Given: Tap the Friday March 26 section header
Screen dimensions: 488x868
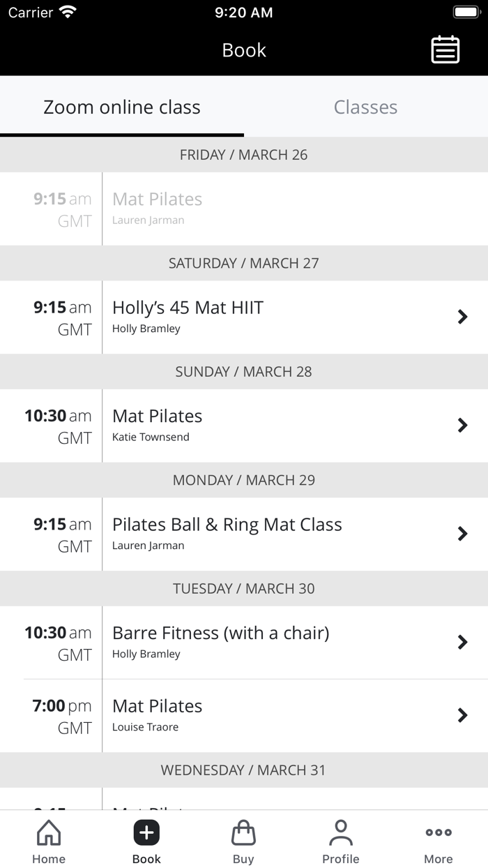Looking at the screenshot, I should [244, 155].
